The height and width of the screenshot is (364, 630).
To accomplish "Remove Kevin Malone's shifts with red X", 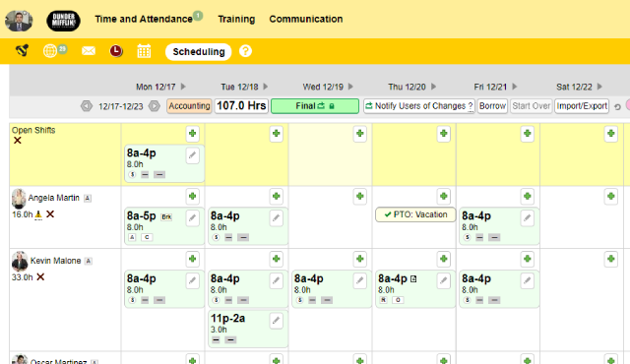I will coord(40,276).
